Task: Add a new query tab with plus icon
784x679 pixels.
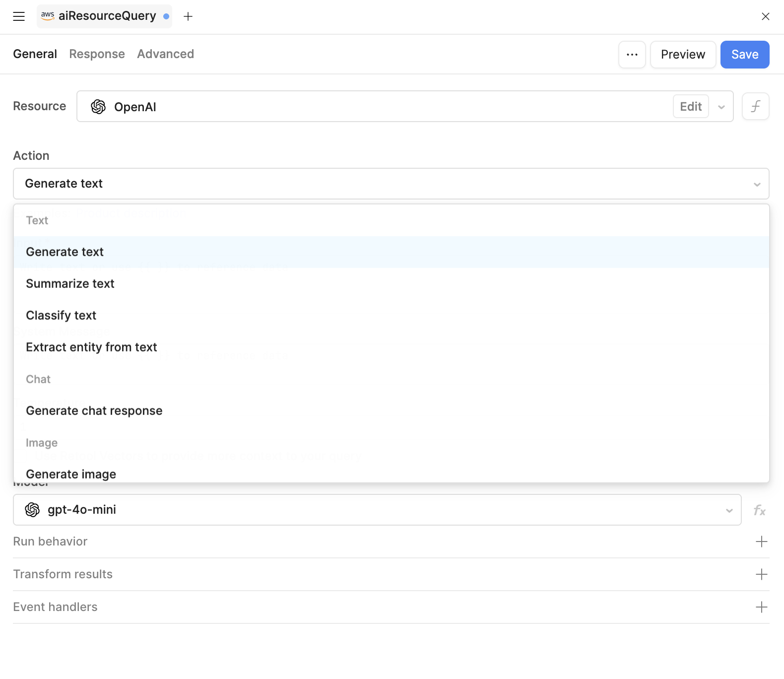Action: click(x=188, y=16)
